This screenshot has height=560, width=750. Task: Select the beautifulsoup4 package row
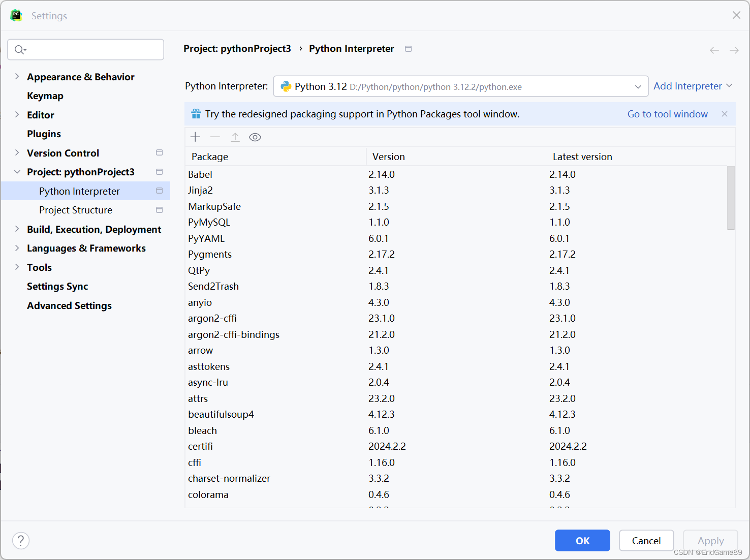coord(456,414)
